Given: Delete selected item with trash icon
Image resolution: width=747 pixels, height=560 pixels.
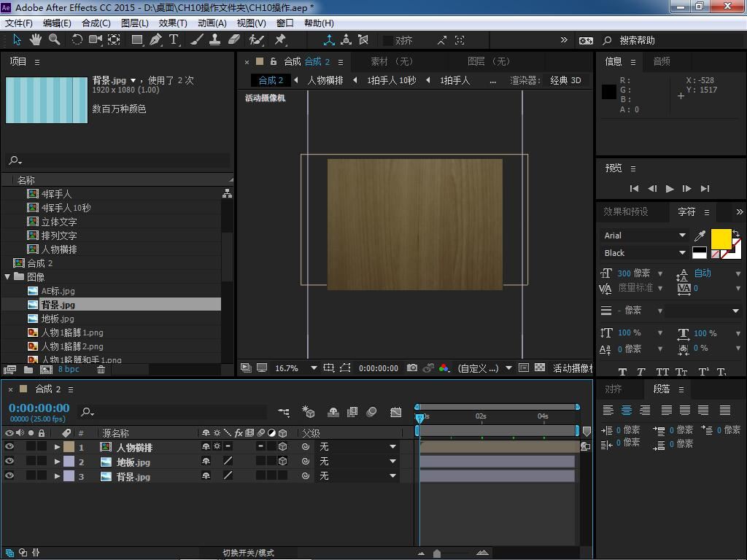Looking at the screenshot, I should 101,370.
